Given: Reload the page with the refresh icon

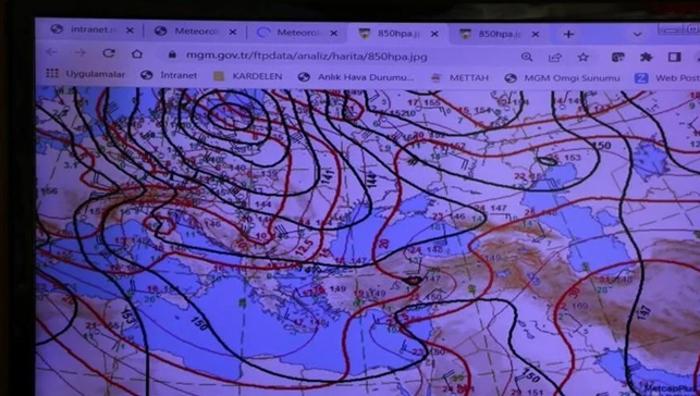Looking at the screenshot, I should (108, 54).
